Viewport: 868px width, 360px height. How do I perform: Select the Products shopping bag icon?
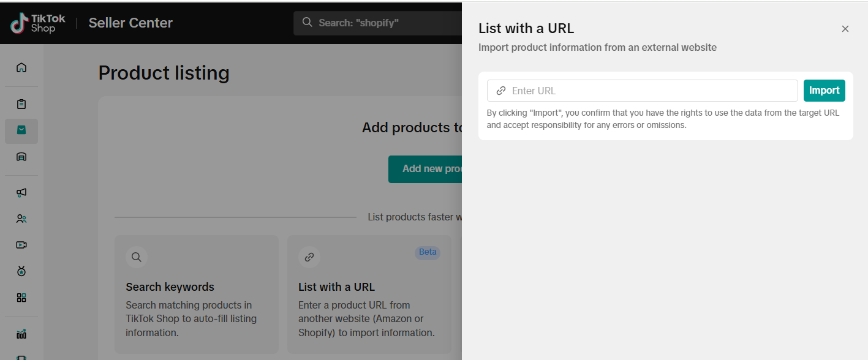click(x=21, y=130)
